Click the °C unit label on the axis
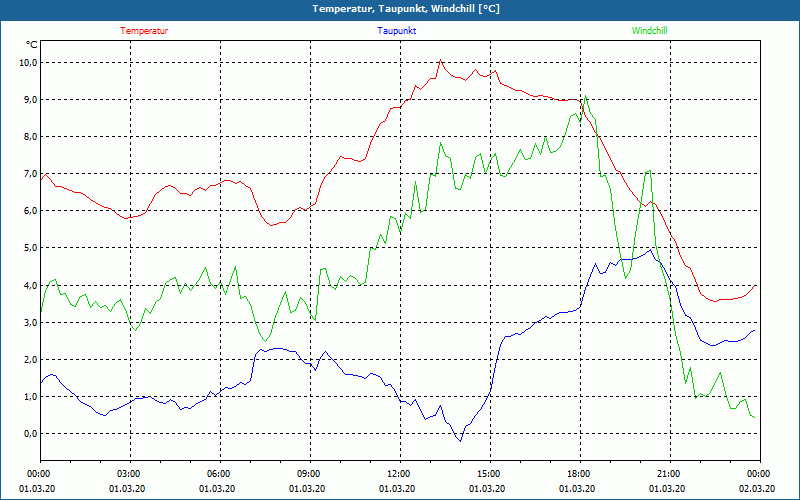 coord(32,45)
